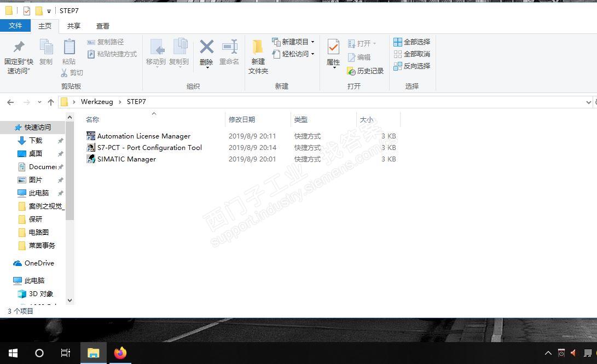Screen dimensions: 597x364
Task: Open 3D 对象 in the navigation pane
Action: (x=36, y=293)
